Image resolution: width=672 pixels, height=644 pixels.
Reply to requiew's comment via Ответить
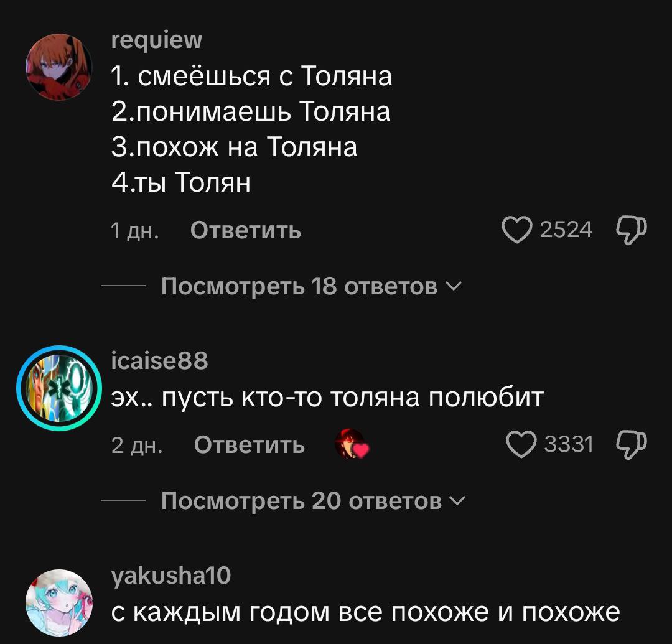point(246,230)
